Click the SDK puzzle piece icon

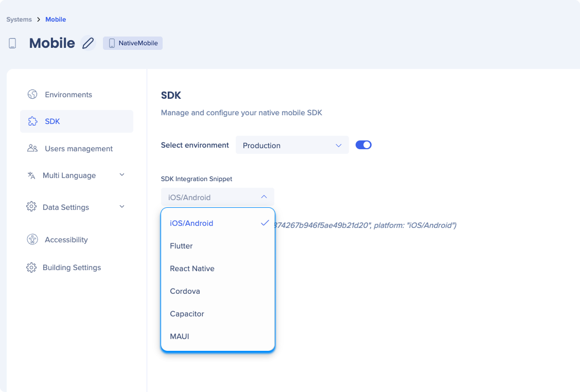click(32, 121)
